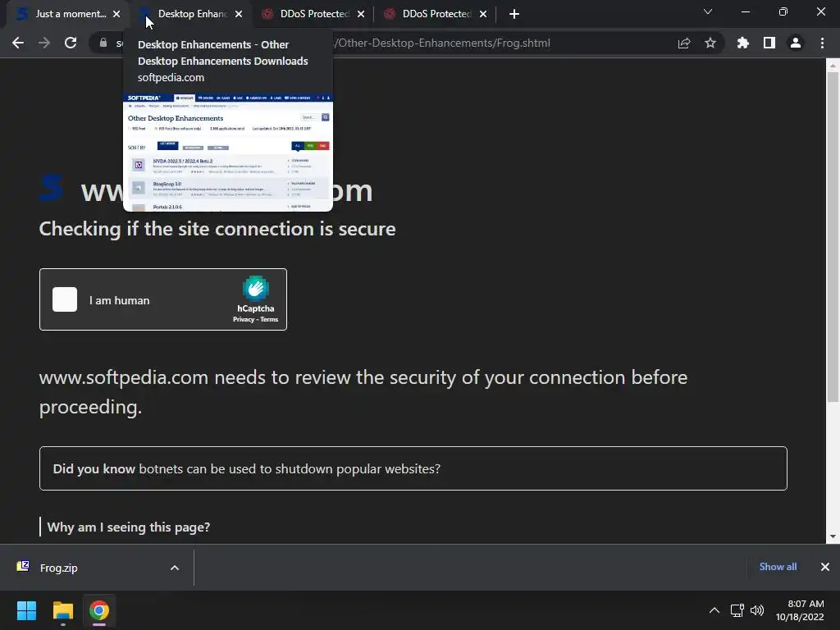Click the lock site info icon
The image size is (840, 630).
point(103,43)
